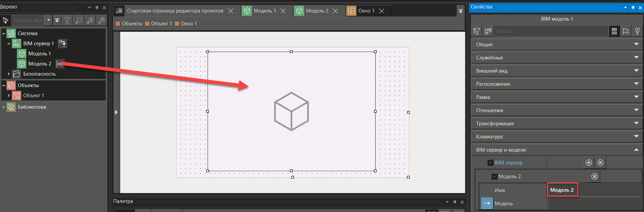This screenshot has height=212, width=644.
Task: Collapse the BIM сервер property node
Action: (490, 163)
